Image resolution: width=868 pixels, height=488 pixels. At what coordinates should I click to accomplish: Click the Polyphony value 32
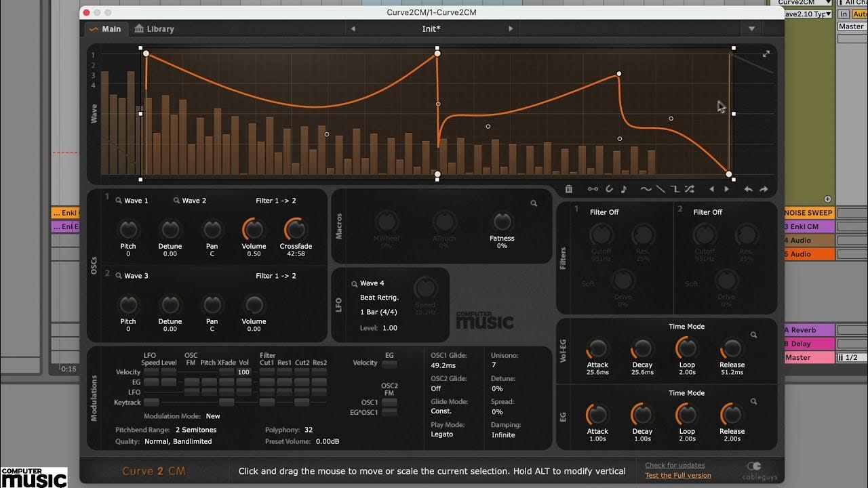coord(309,430)
